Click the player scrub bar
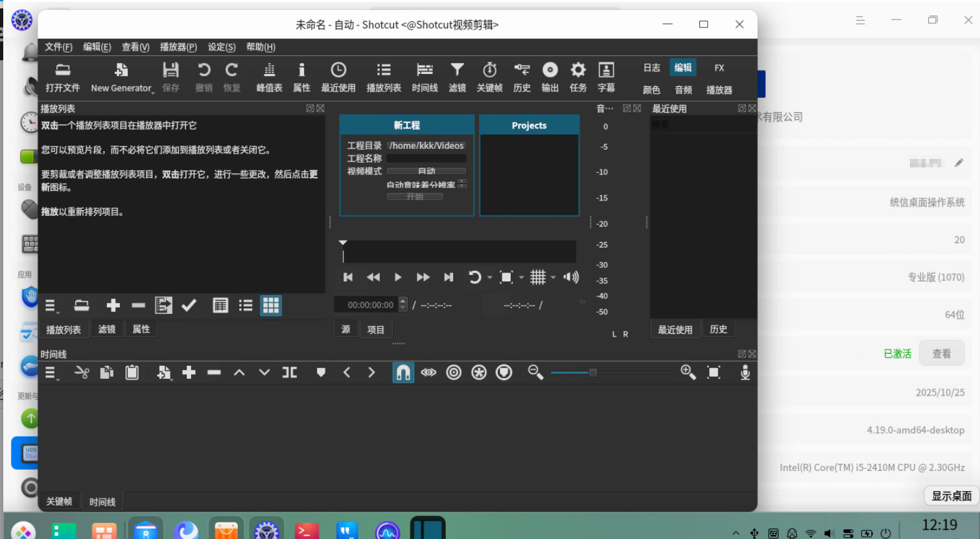This screenshot has height=539, width=980. 459,251
